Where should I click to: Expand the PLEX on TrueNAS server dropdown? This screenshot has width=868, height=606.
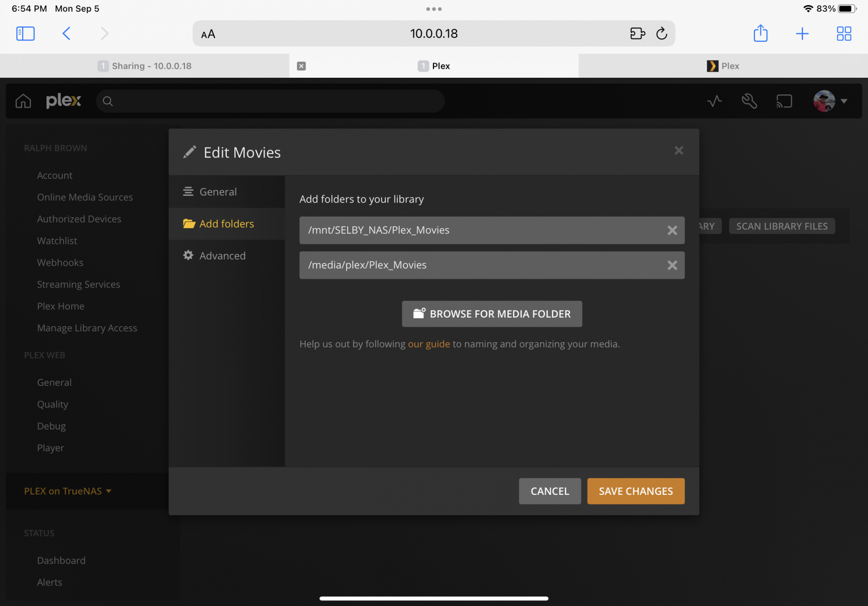tap(68, 491)
